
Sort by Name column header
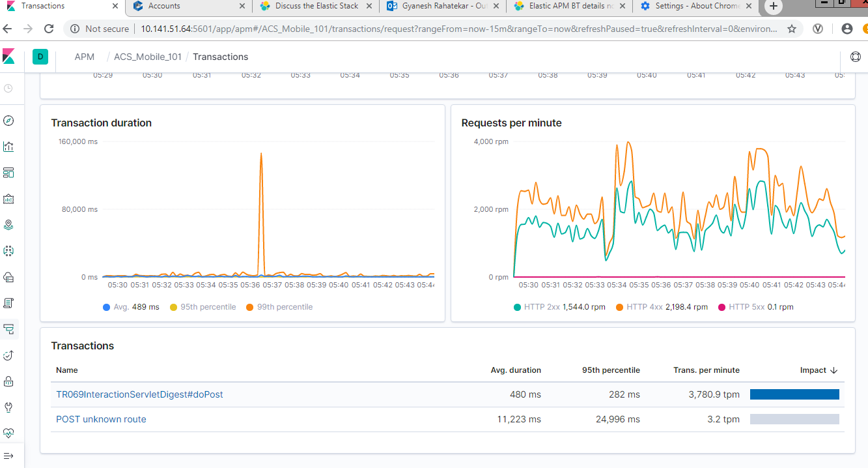click(67, 370)
